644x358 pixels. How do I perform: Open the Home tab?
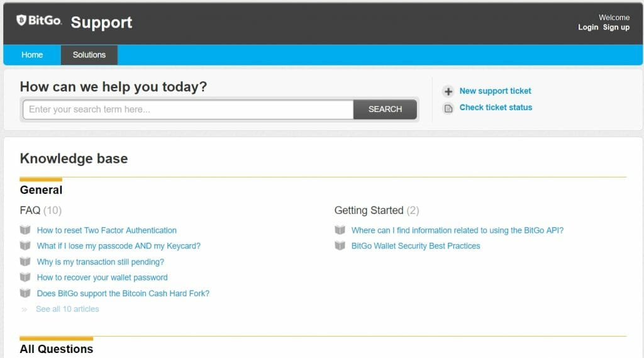[x=32, y=55]
